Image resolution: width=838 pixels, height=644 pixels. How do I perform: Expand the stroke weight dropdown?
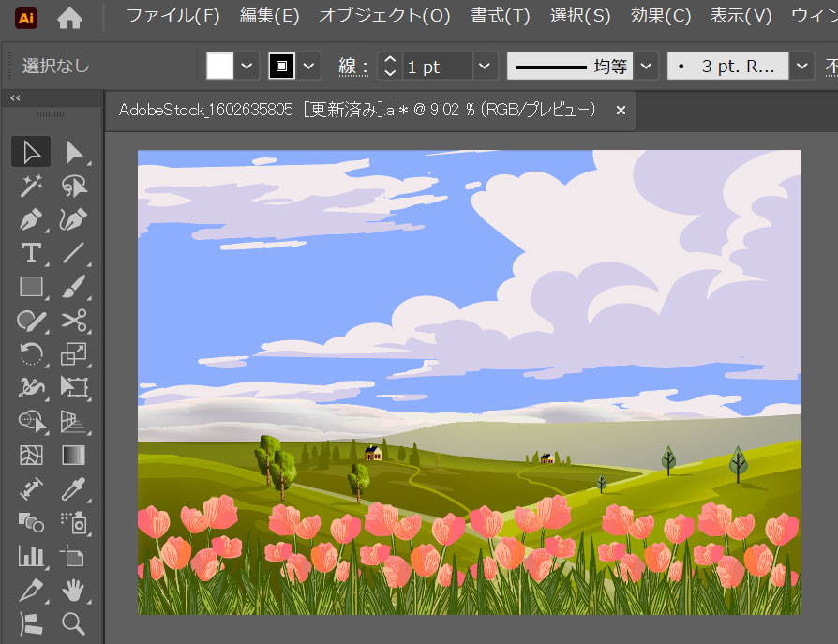click(x=485, y=66)
